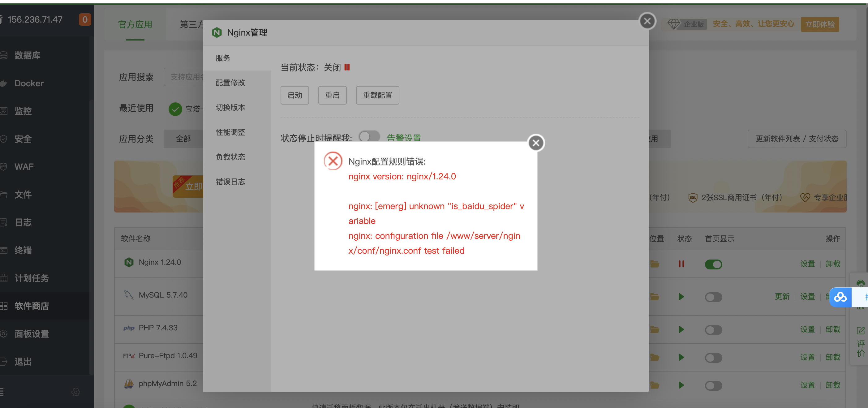Open the 服务 tab in Nginx管理

(237, 58)
